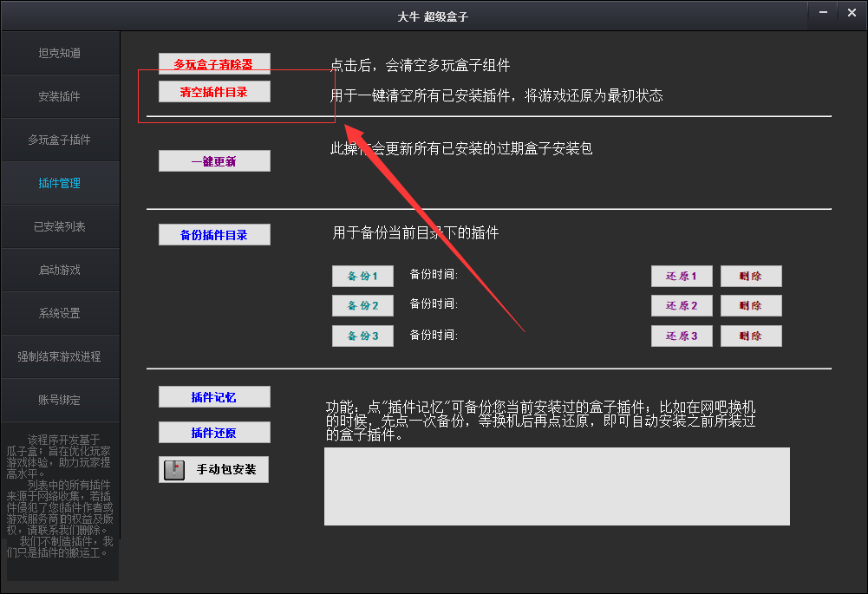This screenshot has width=868, height=594.
Task: Click the 备份插件目录 button
Action: pyautogui.click(x=214, y=235)
